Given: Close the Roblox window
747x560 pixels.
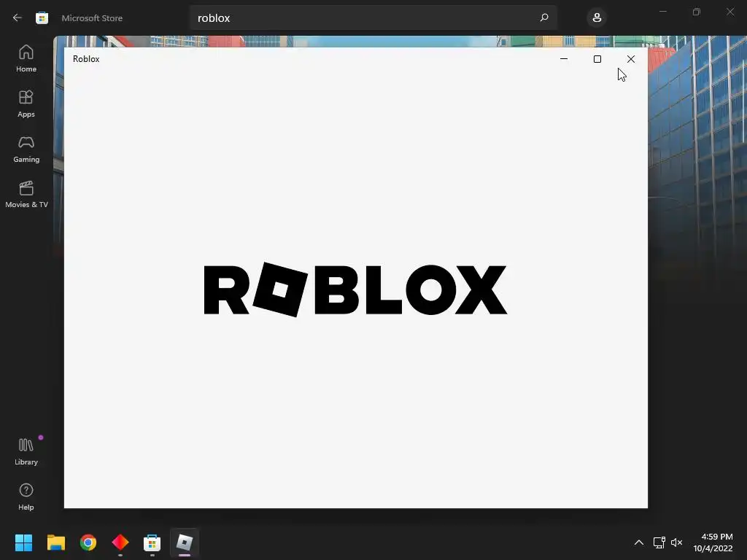Looking at the screenshot, I should [631, 59].
